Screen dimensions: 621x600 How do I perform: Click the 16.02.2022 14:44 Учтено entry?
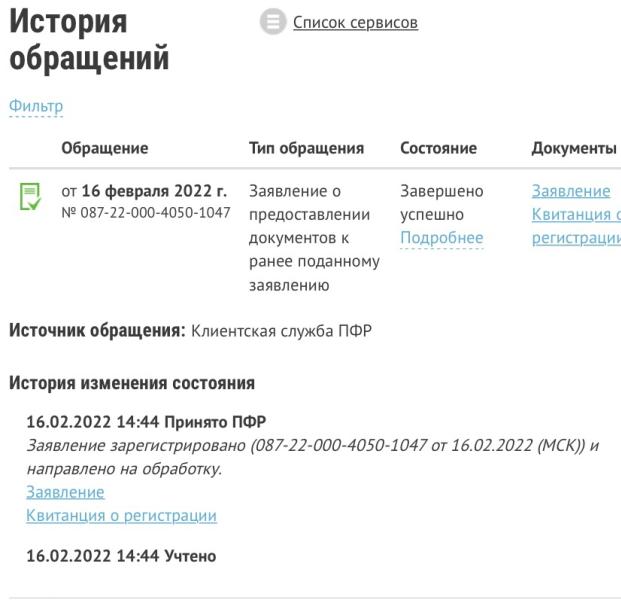point(121,556)
